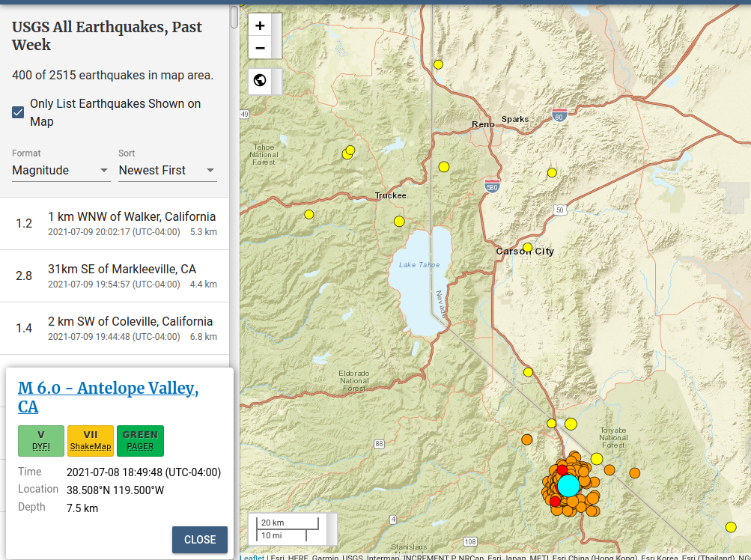Image resolution: width=751 pixels, height=560 pixels.
Task: Close the earthquake details popup
Action: click(x=200, y=540)
